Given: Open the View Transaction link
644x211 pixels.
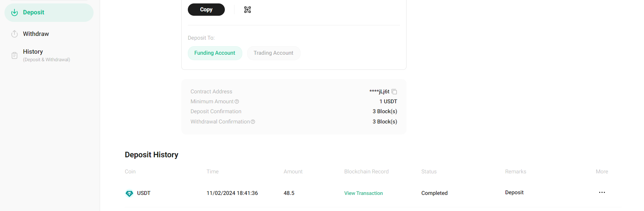Looking at the screenshot, I should point(363,193).
